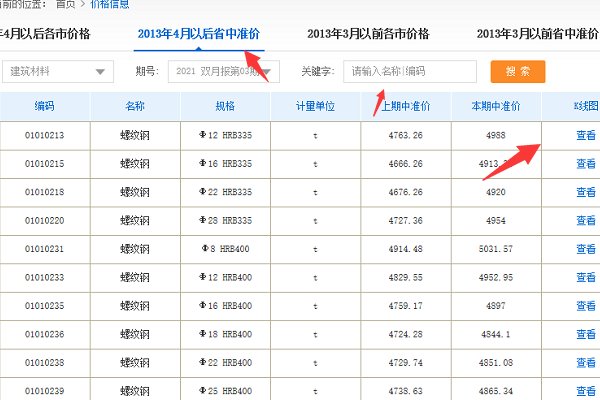Click 查看 link for code 01010215

(586, 164)
